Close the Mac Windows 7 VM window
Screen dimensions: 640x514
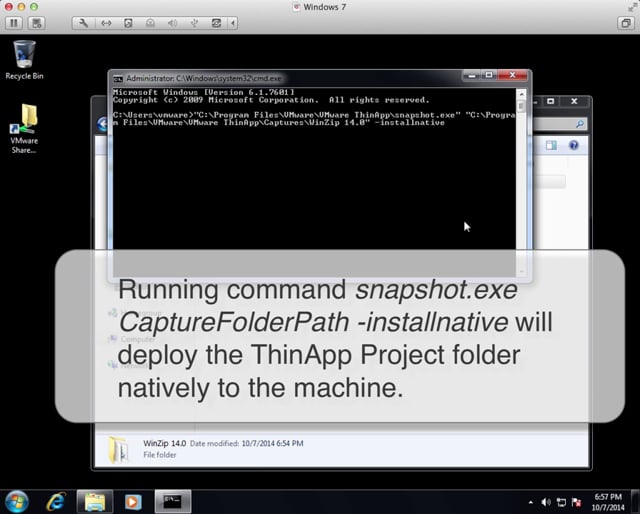[x=8, y=7]
